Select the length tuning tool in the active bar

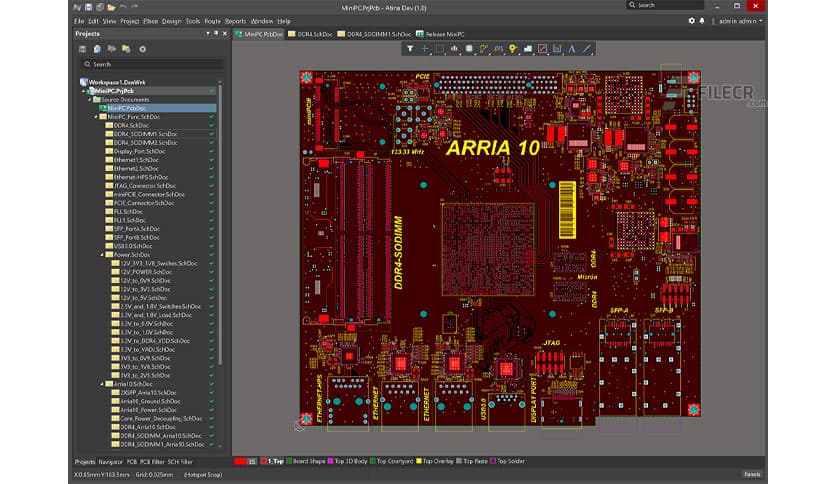[x=498, y=49]
